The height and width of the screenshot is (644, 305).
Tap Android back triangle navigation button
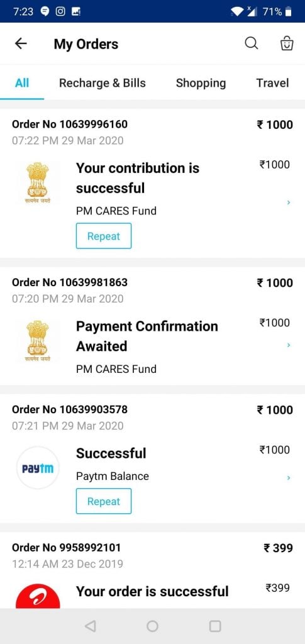(x=90, y=626)
